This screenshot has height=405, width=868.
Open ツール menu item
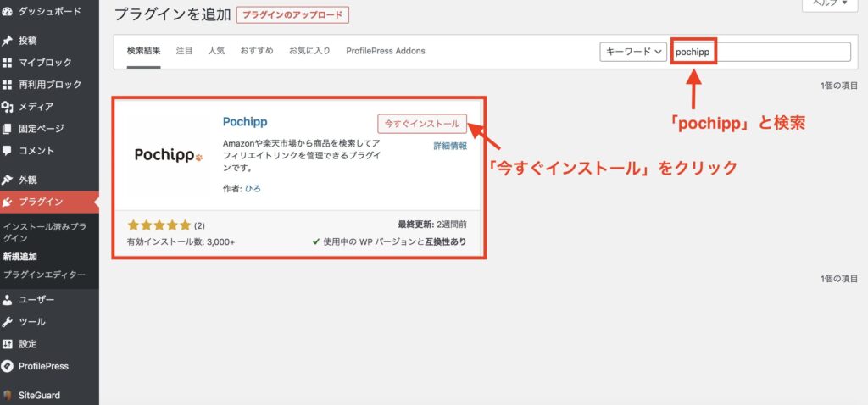[x=32, y=322]
